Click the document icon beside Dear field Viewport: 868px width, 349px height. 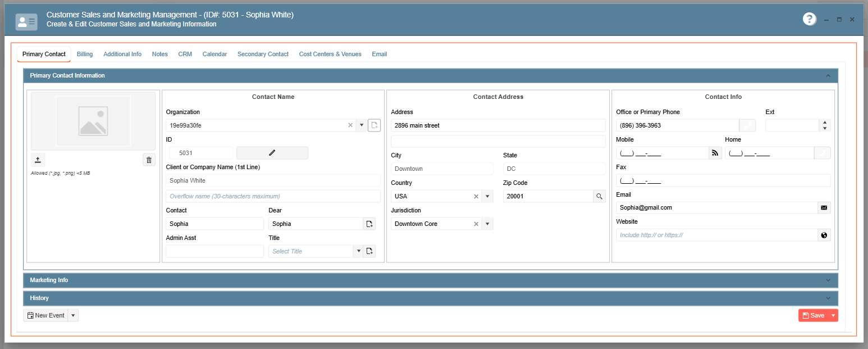369,224
